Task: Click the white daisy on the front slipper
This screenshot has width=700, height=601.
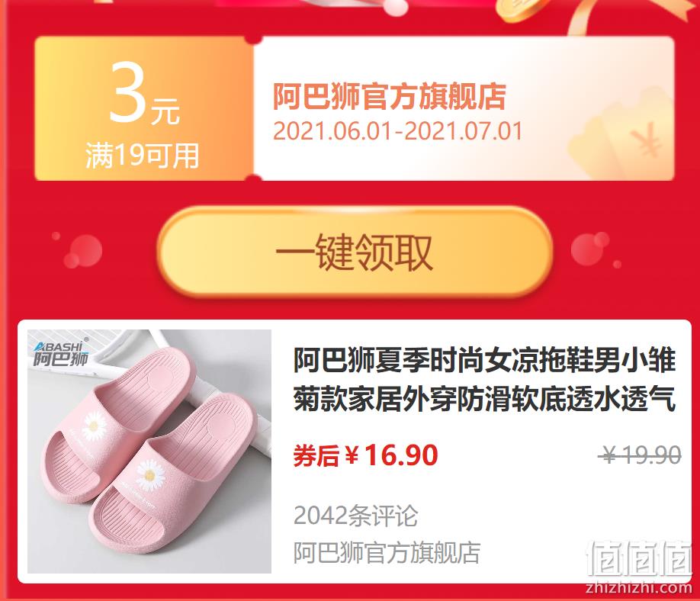Action: click(149, 475)
